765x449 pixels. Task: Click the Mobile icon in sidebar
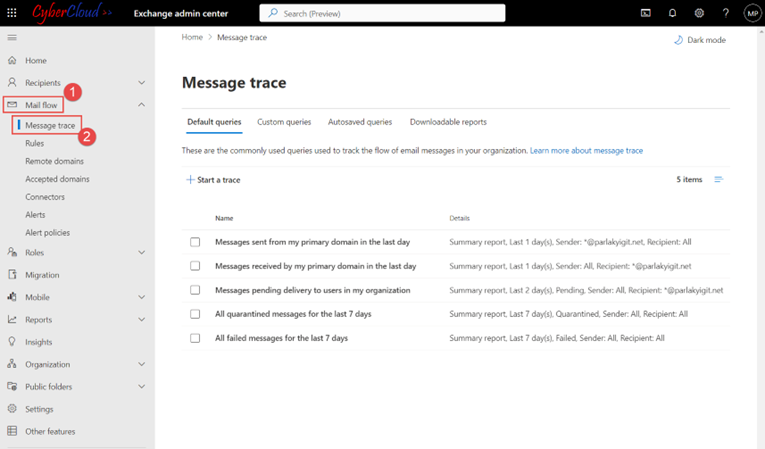point(12,297)
